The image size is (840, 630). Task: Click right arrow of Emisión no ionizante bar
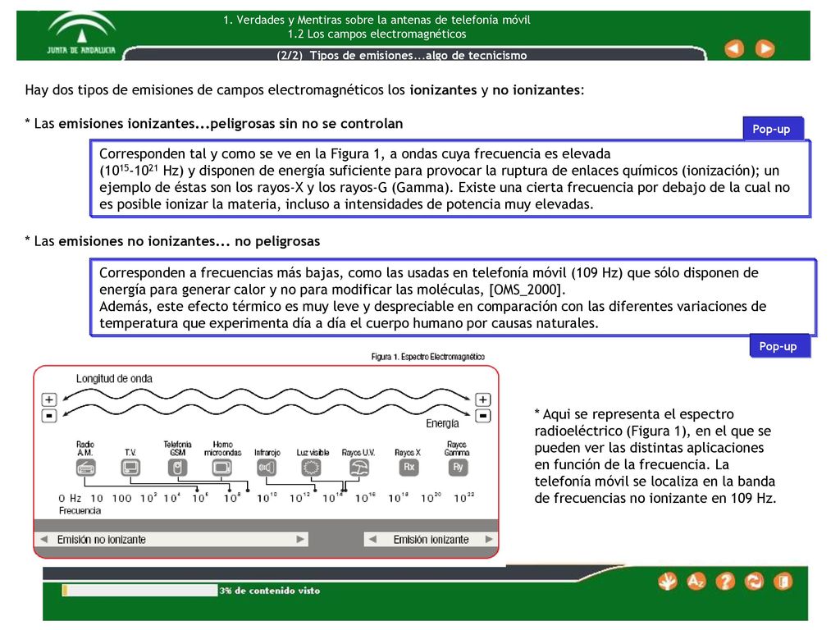[300, 539]
